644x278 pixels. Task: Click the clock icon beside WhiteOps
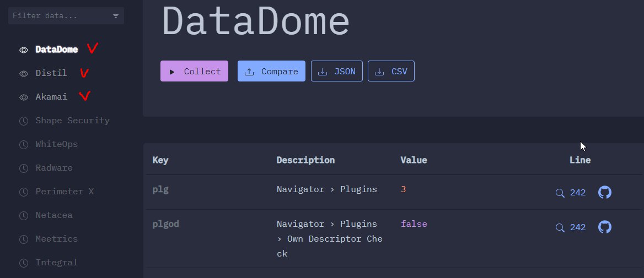click(24, 145)
